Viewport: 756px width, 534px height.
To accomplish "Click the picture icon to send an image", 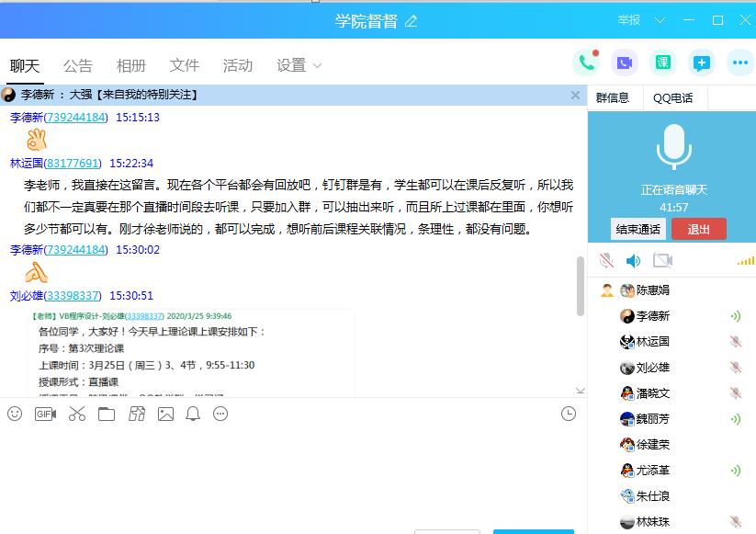I will (x=165, y=414).
